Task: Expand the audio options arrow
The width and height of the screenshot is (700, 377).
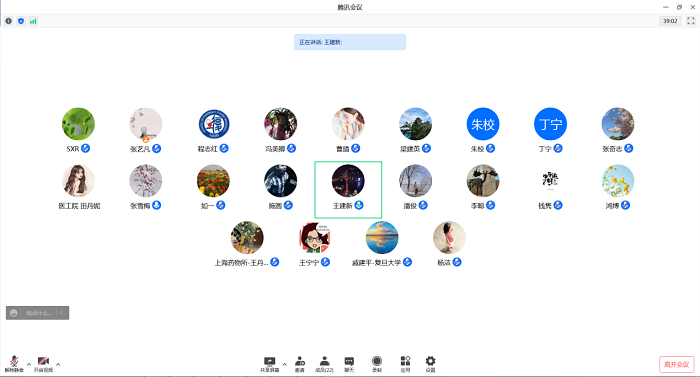Action: 29,364
